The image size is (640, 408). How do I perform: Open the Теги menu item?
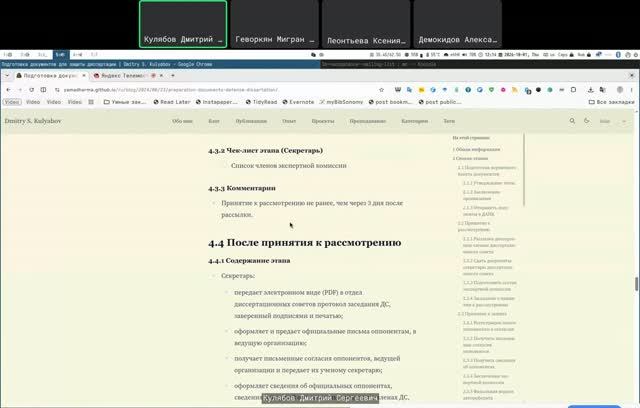click(x=449, y=121)
